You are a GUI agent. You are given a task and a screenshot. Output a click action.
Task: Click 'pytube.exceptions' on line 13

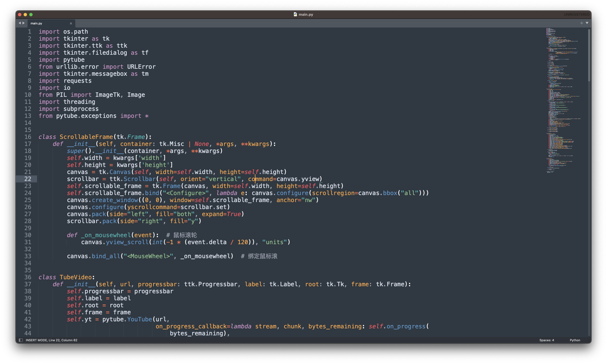pyautogui.click(x=86, y=116)
